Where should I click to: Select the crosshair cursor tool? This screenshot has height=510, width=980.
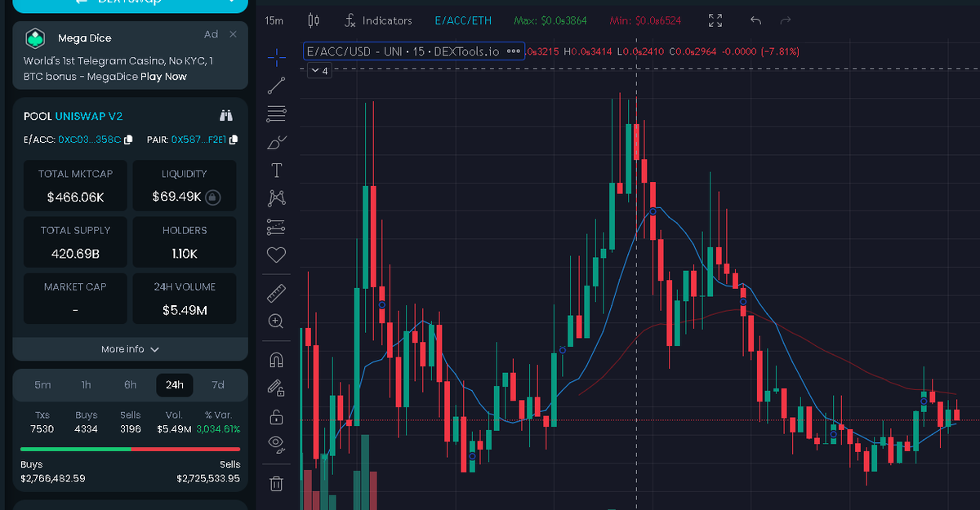pos(276,55)
